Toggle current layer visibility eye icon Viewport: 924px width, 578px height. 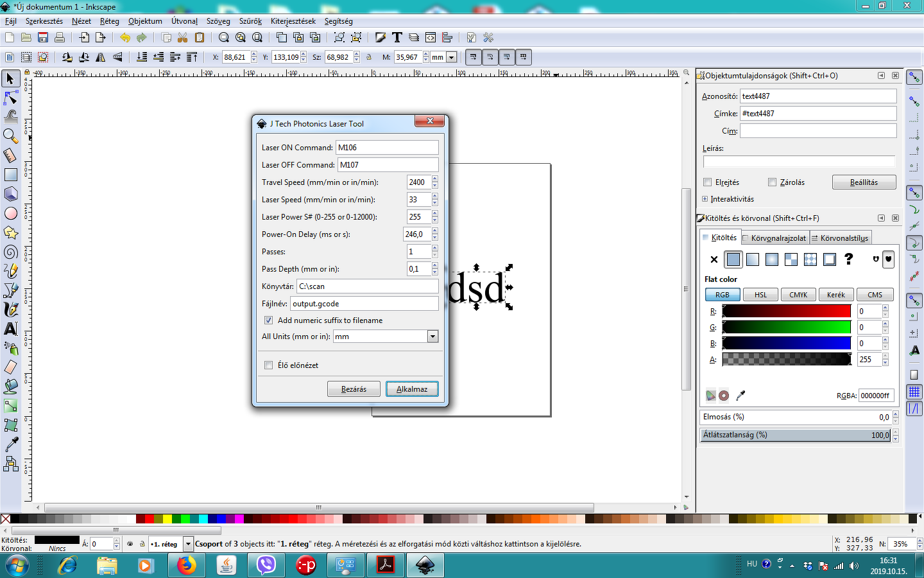[x=130, y=544]
